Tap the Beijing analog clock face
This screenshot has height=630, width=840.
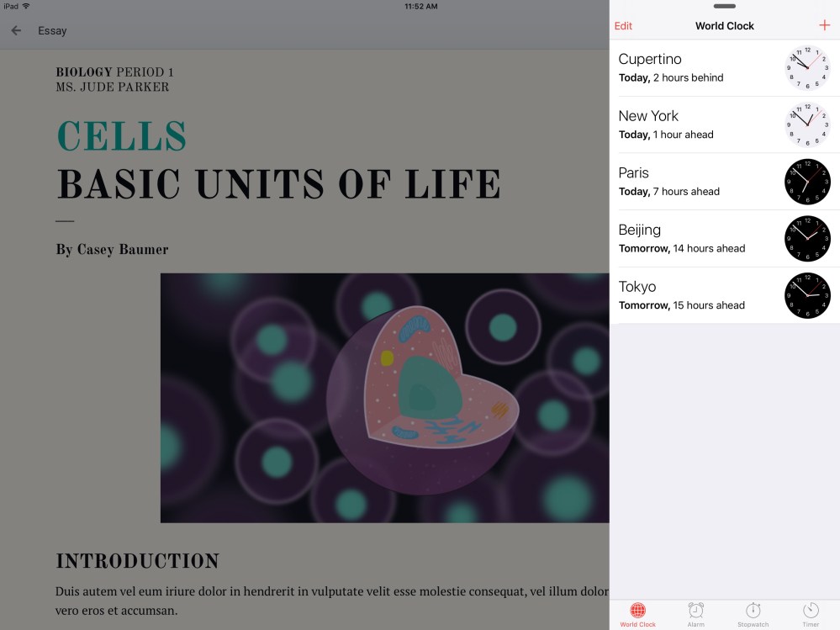coord(807,239)
